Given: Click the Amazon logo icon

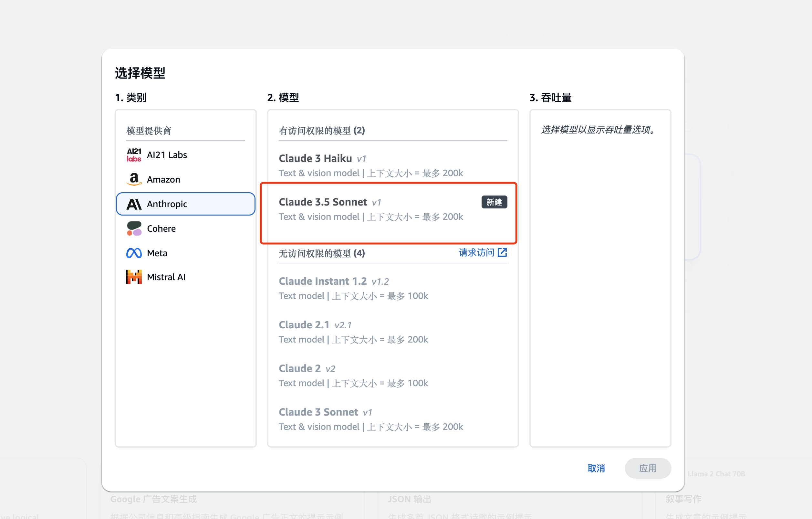Looking at the screenshot, I should point(134,179).
